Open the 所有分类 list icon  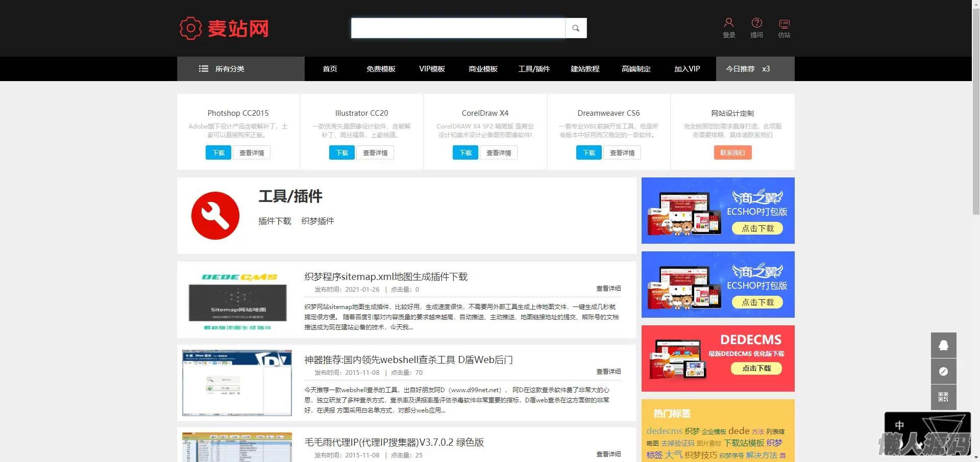203,69
